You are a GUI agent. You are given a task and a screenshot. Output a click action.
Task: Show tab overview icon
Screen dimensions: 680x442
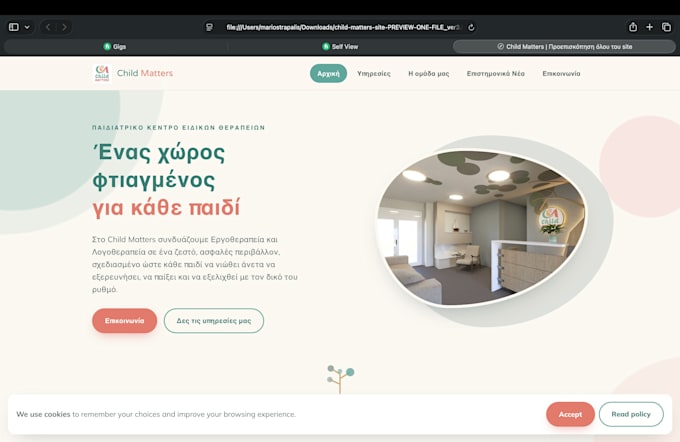(666, 27)
